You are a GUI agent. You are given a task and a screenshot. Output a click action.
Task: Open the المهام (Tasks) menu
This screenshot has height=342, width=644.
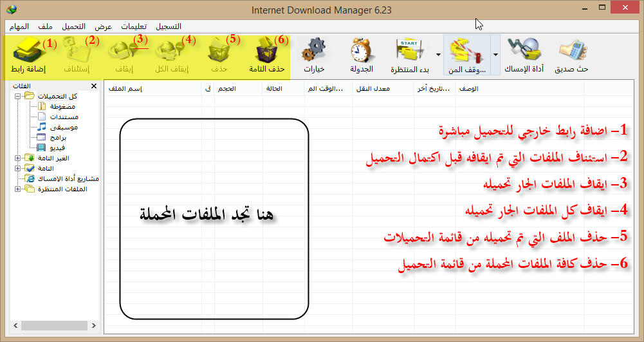(x=19, y=26)
